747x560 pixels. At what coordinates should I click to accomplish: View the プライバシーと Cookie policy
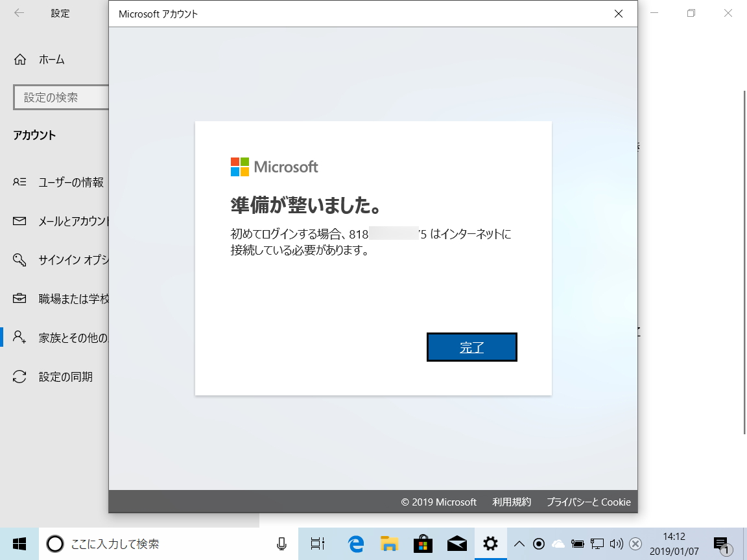tap(587, 502)
